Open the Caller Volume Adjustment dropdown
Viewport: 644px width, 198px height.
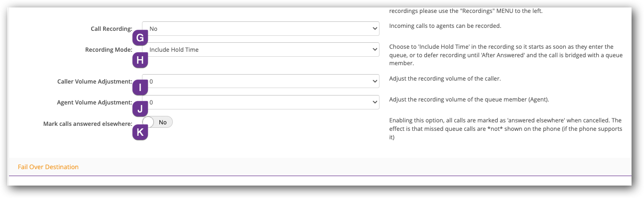click(x=260, y=81)
